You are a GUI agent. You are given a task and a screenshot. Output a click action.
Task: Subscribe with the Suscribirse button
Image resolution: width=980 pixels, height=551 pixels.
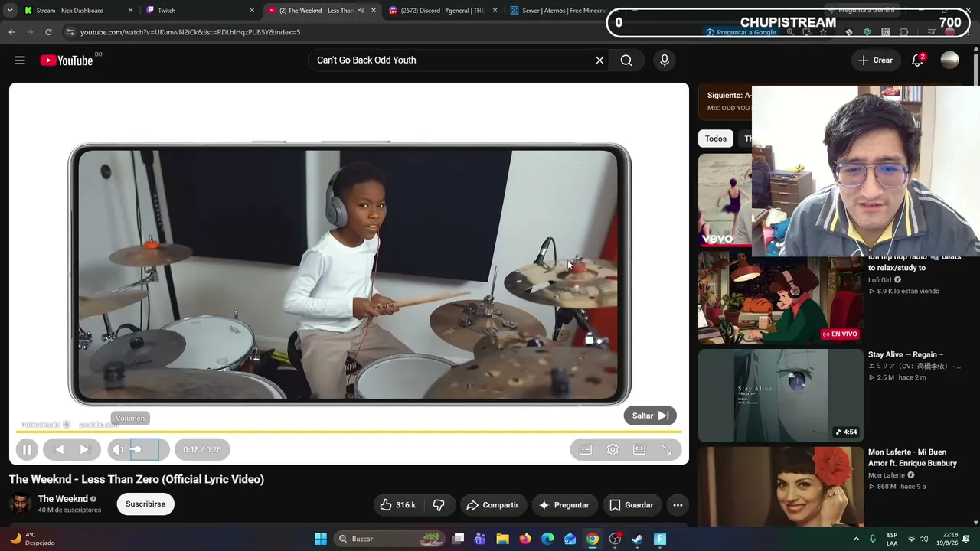click(145, 504)
